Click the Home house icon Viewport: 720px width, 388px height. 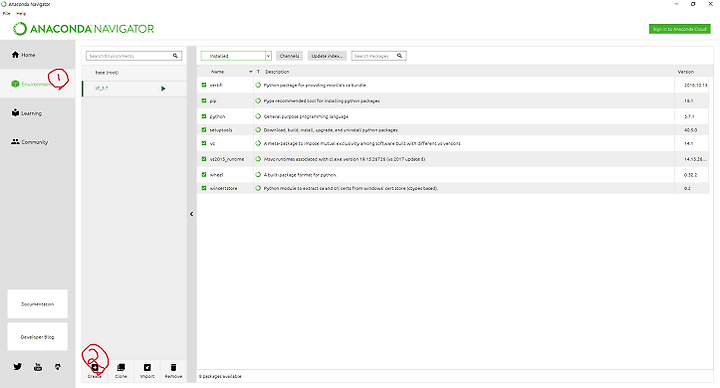15,55
